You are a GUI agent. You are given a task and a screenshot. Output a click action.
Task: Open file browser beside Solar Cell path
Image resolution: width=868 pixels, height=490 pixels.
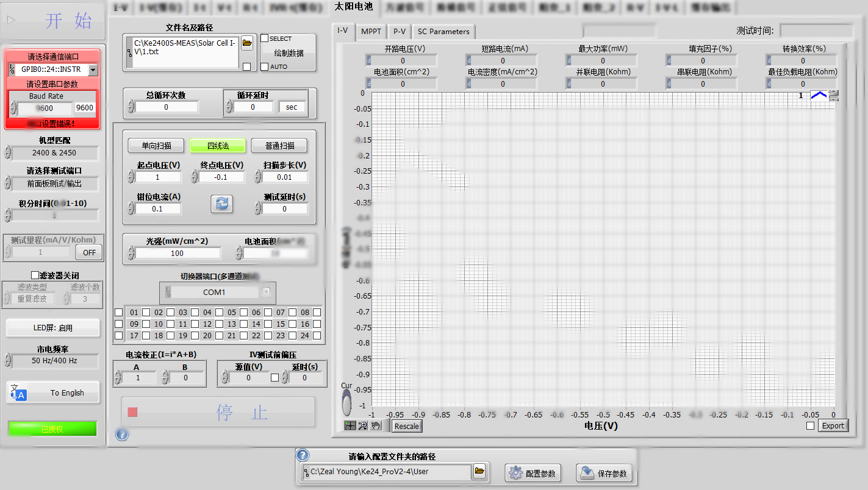coord(247,43)
